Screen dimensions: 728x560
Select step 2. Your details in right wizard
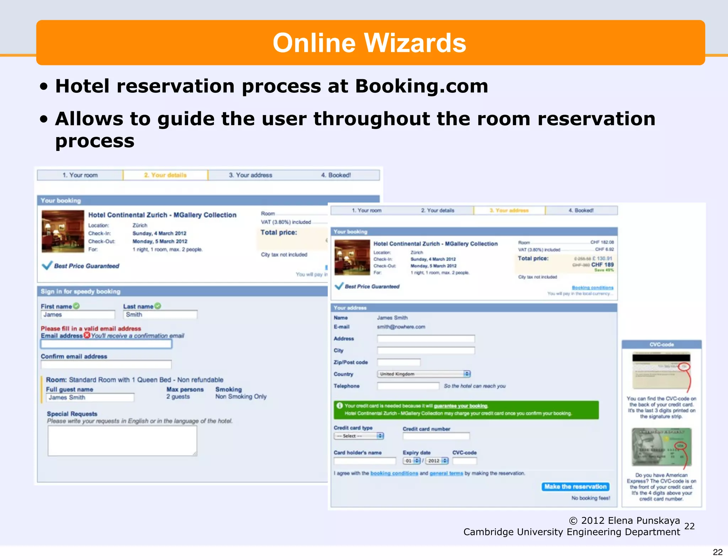click(438, 210)
